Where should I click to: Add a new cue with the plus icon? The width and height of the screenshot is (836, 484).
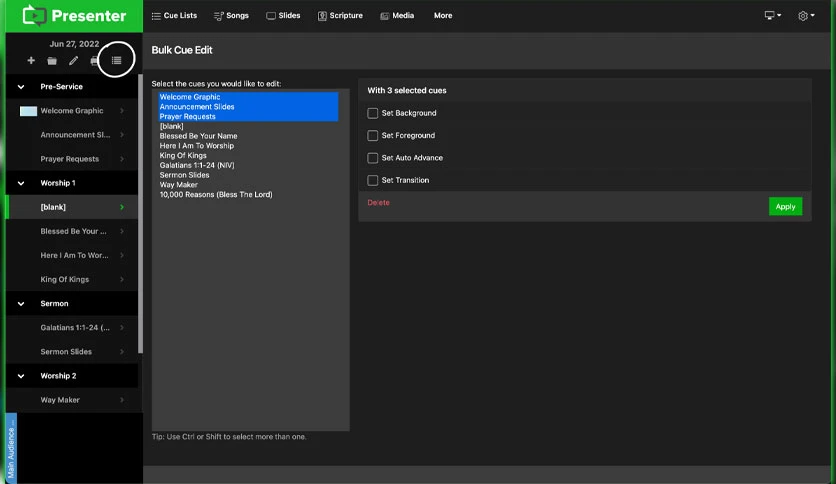pos(31,61)
